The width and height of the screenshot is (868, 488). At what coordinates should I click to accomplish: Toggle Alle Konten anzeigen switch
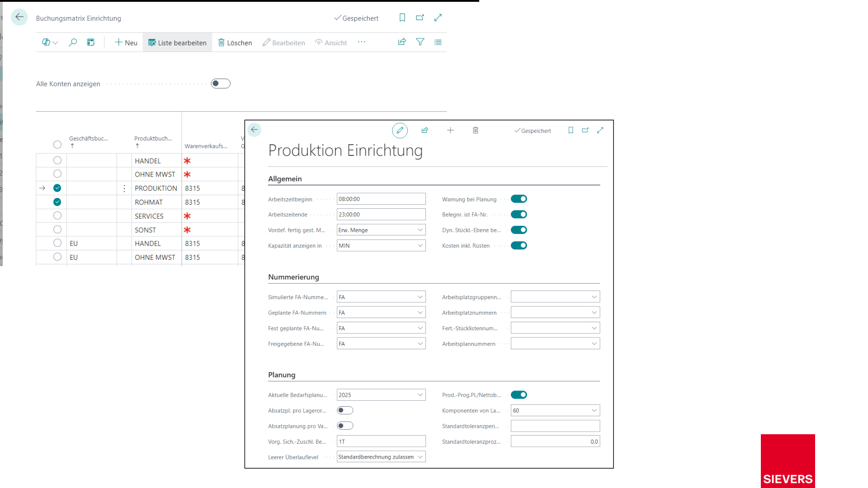[221, 84]
